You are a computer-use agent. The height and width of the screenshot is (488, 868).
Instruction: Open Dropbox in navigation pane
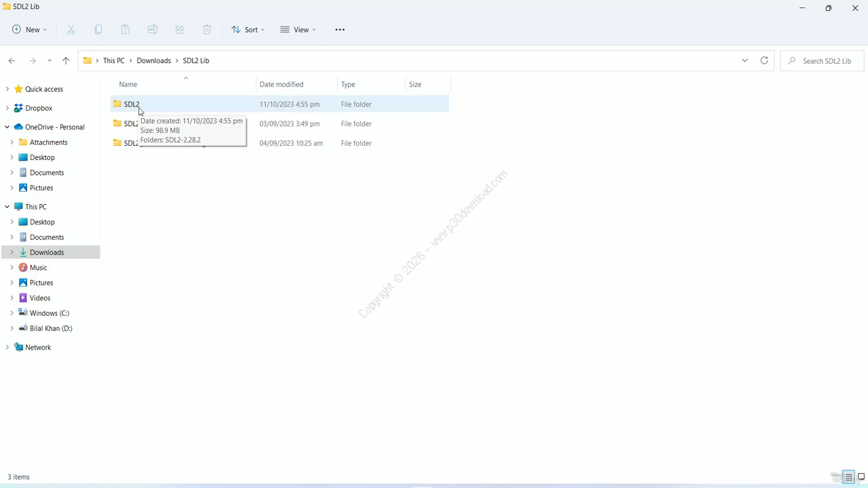[x=39, y=108]
